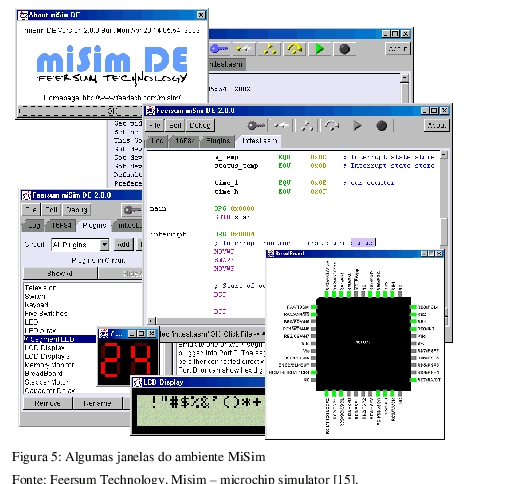The image size is (514, 484).
Task: Click the green LCD Display character screen
Action: click(x=201, y=409)
